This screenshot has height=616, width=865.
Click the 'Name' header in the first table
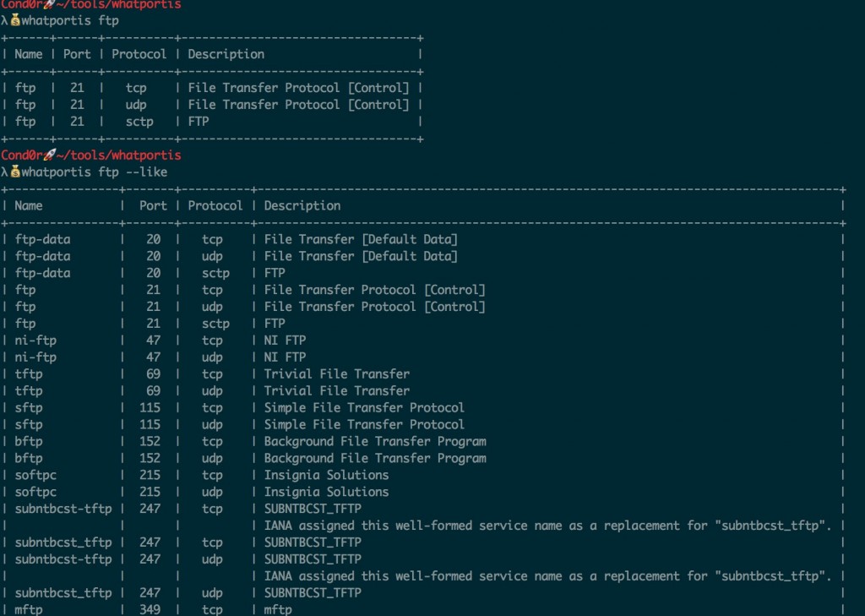point(29,54)
